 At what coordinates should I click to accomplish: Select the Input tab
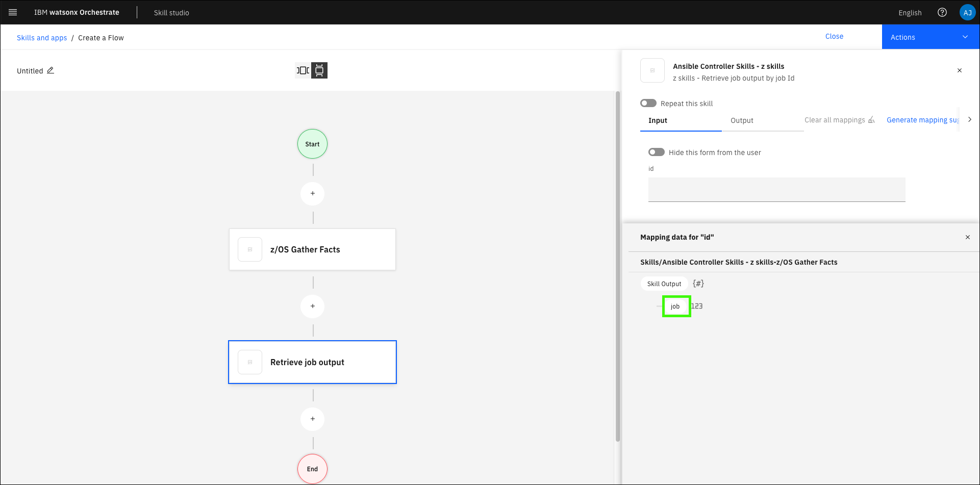tap(658, 120)
